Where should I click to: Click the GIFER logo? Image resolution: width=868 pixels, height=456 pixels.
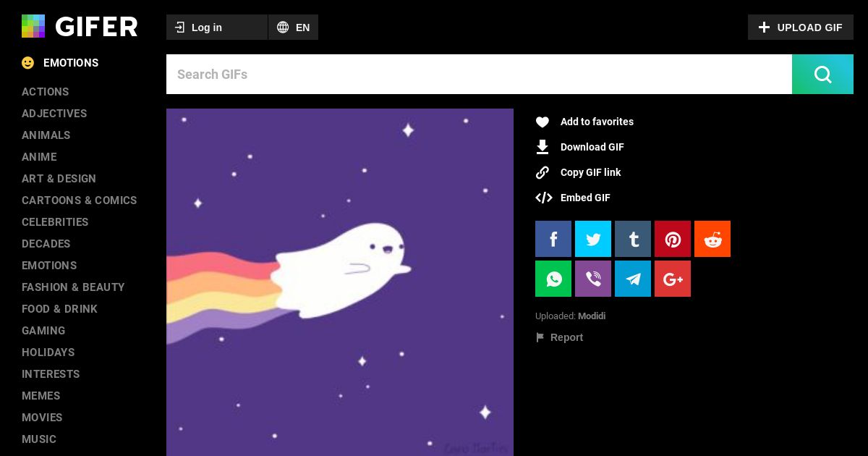tap(80, 27)
